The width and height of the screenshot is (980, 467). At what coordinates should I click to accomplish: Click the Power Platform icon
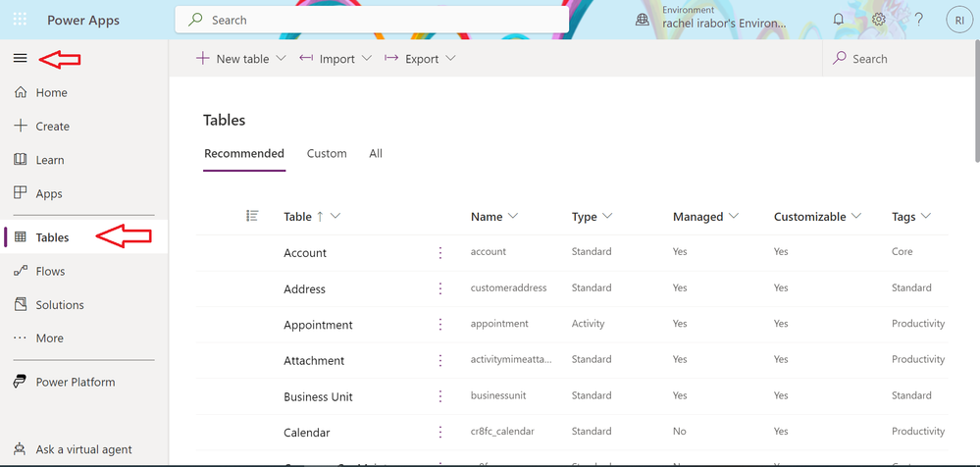pyautogui.click(x=20, y=382)
